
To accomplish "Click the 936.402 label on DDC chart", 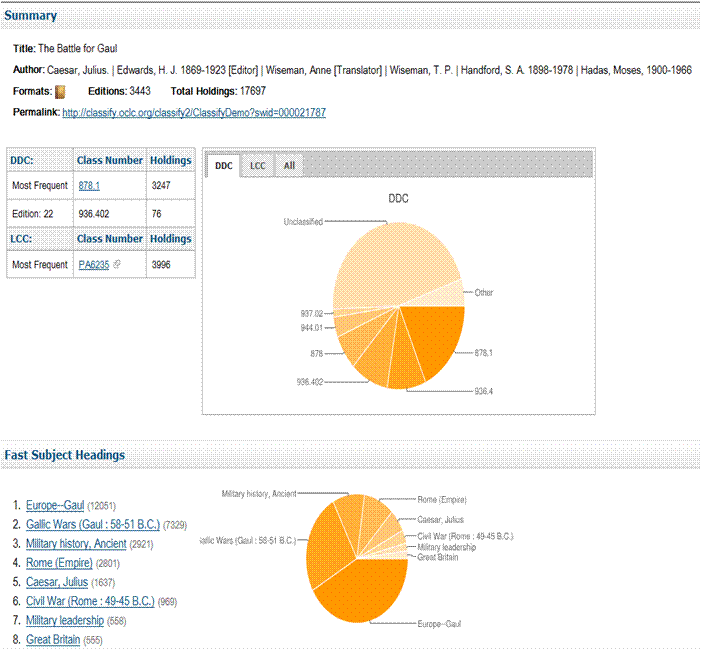I will pyautogui.click(x=310, y=382).
